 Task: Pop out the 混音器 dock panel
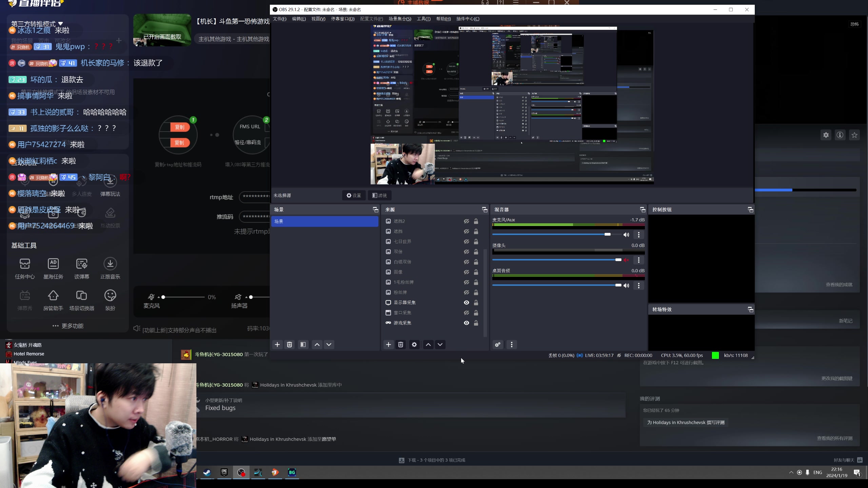pos(642,210)
